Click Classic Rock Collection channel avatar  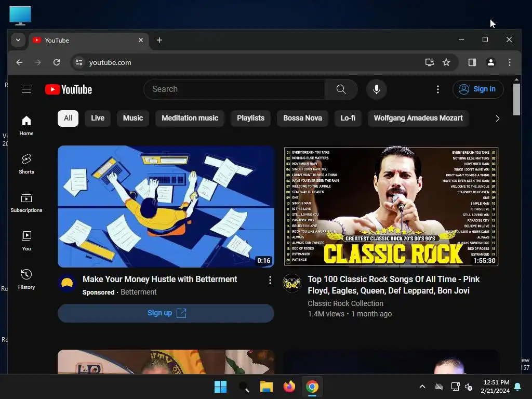[292, 283]
